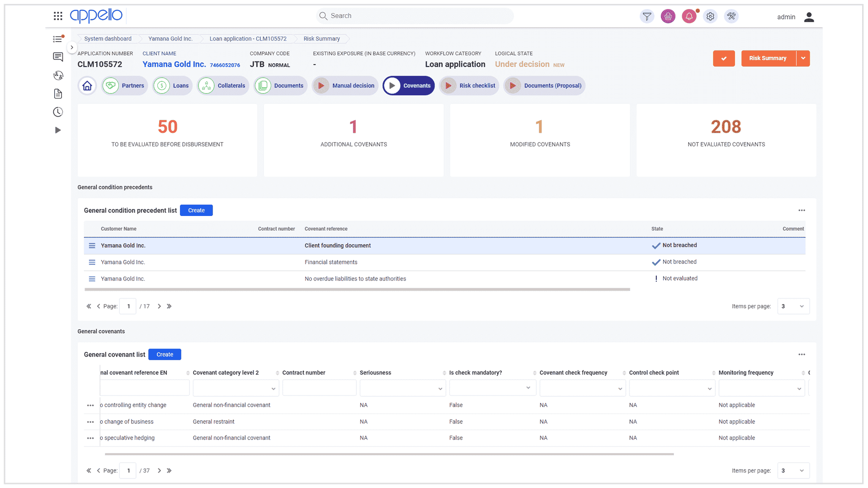Open row menu for No overdue liabilities row
Viewport: 868px width, 488px height.
pos(92,279)
